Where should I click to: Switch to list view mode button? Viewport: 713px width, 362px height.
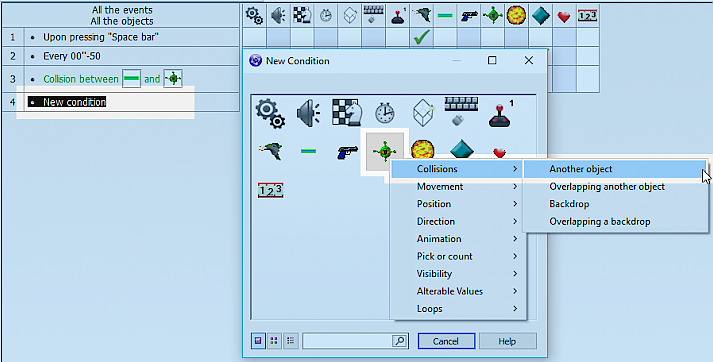(290, 341)
